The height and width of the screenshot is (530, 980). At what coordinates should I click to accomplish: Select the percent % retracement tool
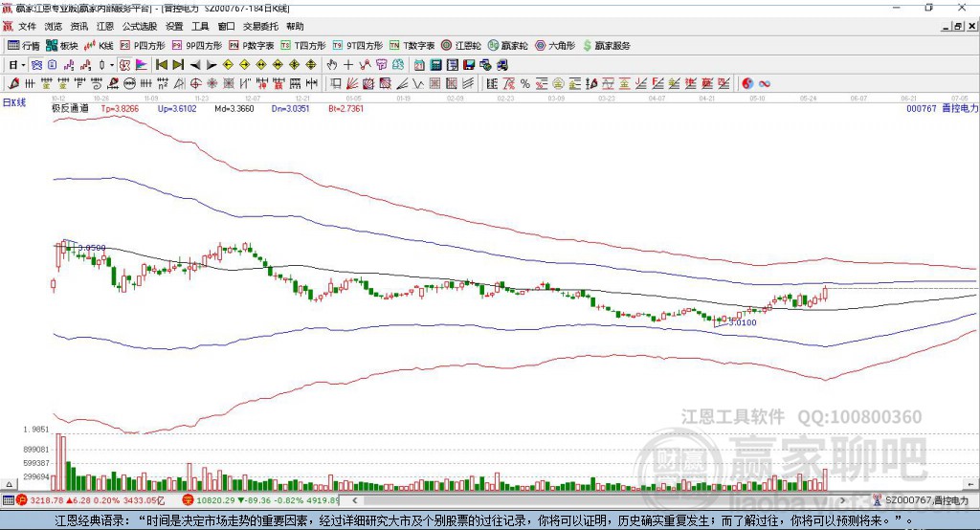point(525,84)
